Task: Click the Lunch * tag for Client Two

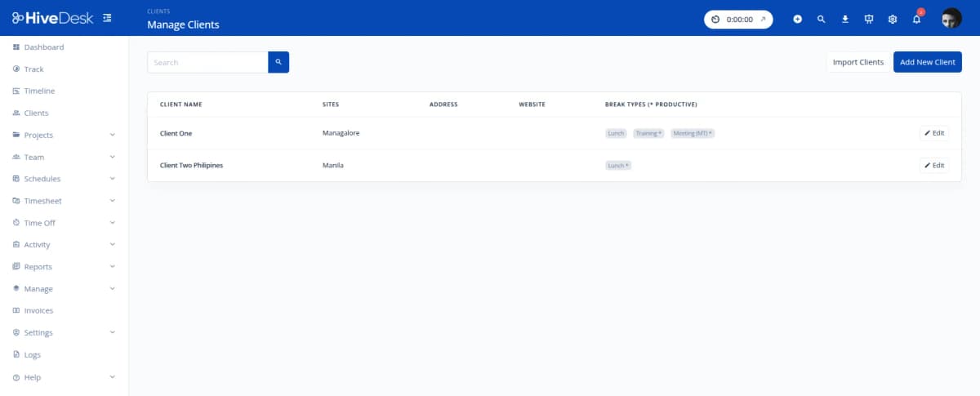Action: (618, 166)
